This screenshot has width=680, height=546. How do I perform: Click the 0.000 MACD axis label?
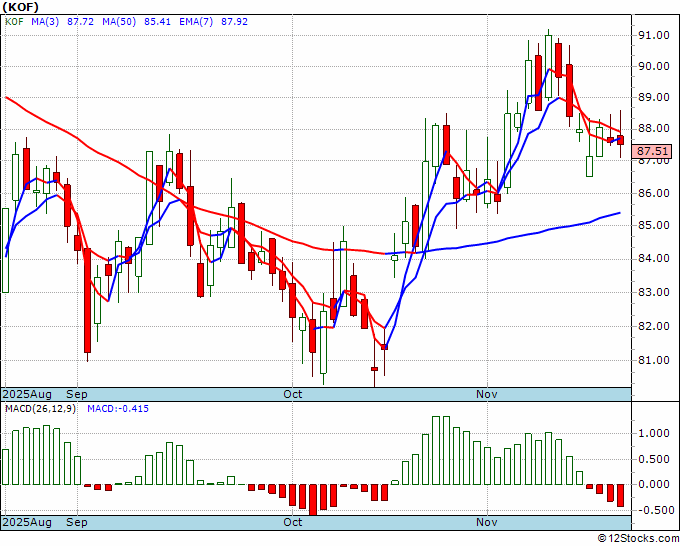tap(654, 484)
